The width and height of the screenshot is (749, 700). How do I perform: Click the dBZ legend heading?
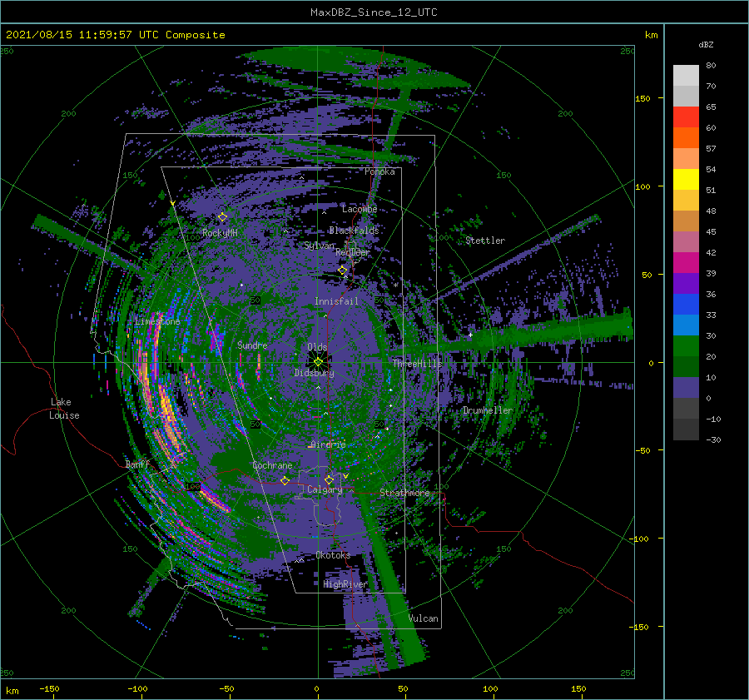tap(706, 45)
